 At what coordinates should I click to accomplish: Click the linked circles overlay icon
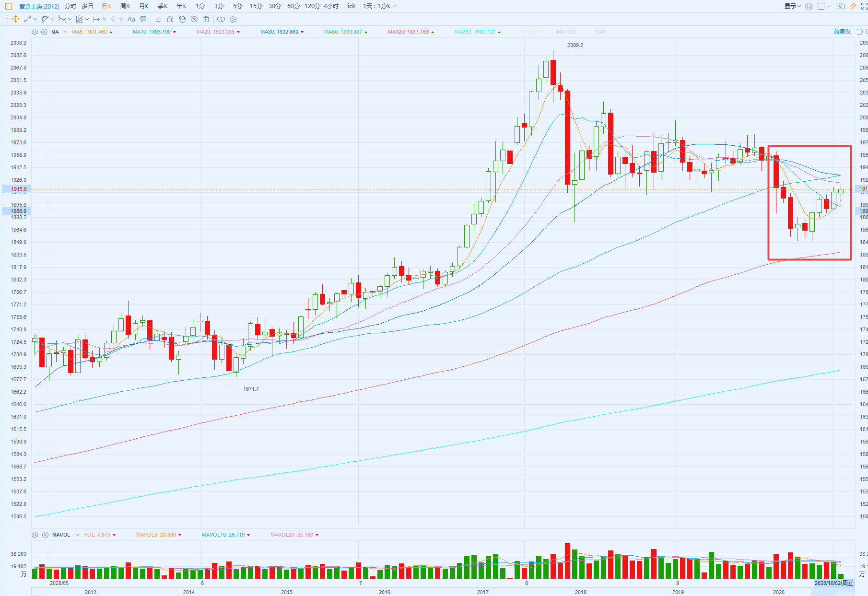(x=221, y=19)
